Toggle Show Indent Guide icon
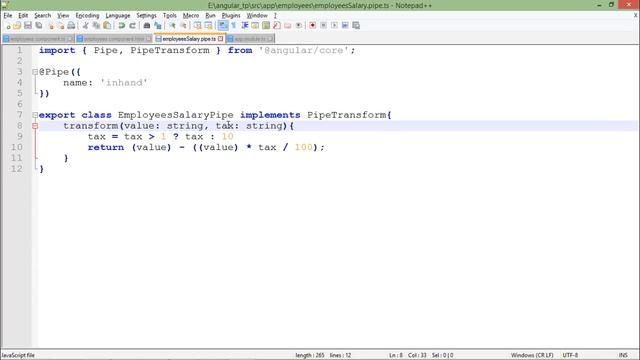640x360 pixels. pyautogui.click(x=244, y=26)
